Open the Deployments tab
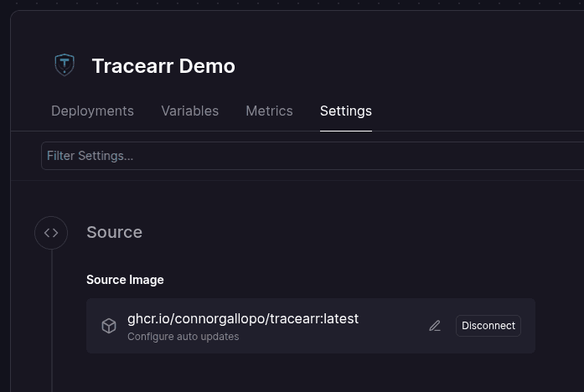This screenshot has height=392, width=584. [92, 111]
